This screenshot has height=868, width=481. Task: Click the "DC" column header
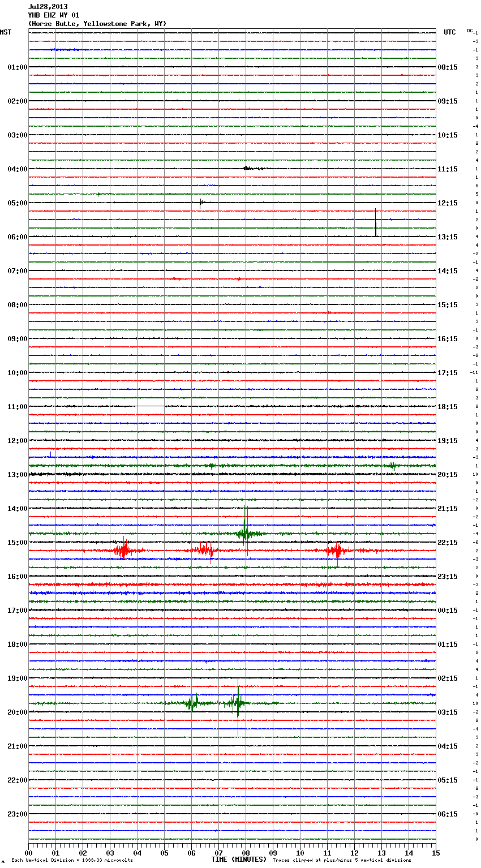pos(470,31)
